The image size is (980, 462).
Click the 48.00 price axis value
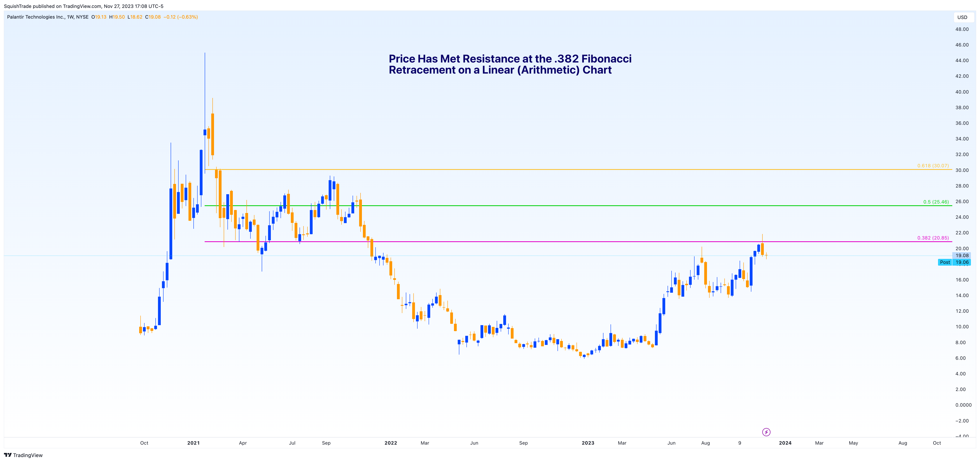[962, 29]
